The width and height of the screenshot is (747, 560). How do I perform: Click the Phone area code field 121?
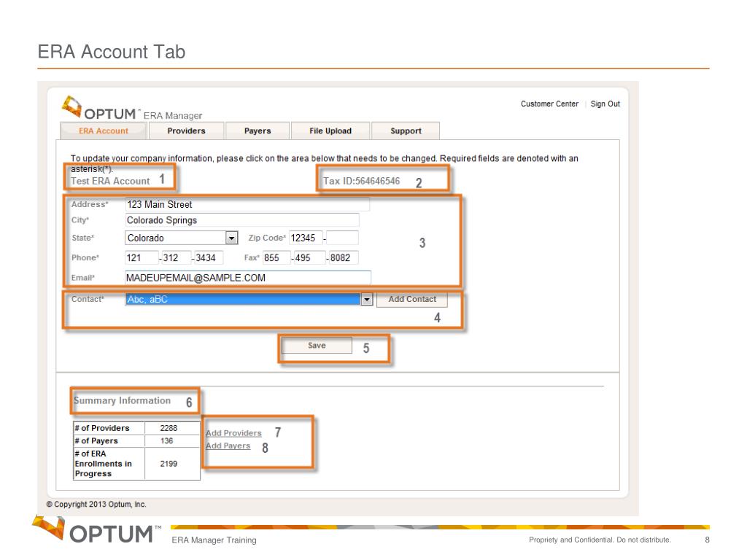click(x=142, y=257)
